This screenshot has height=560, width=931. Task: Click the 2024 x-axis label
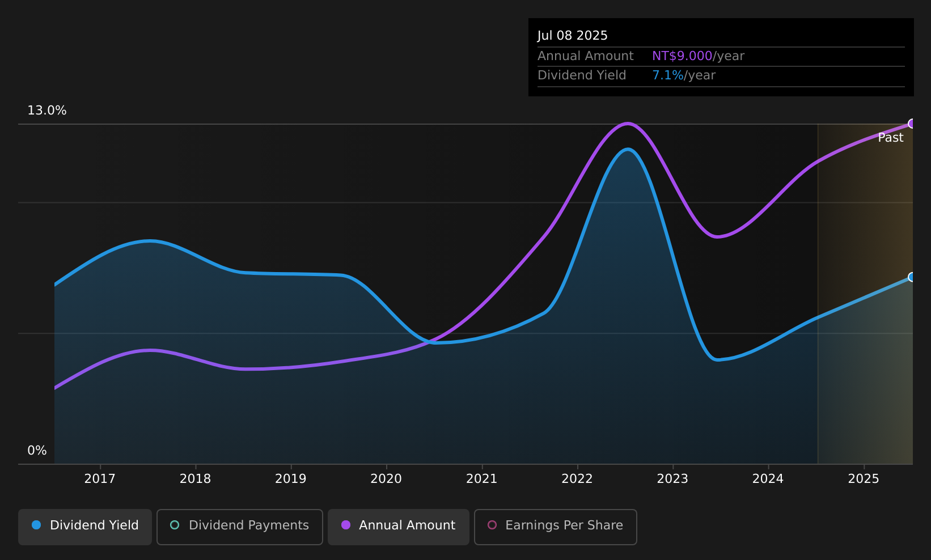click(768, 479)
